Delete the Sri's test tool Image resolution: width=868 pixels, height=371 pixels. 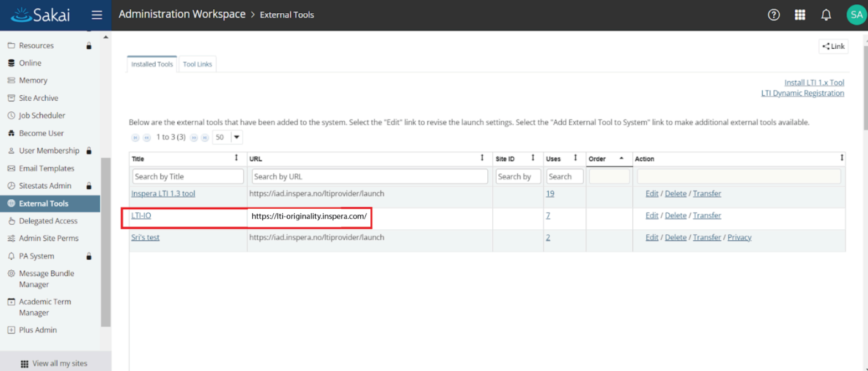click(x=676, y=238)
